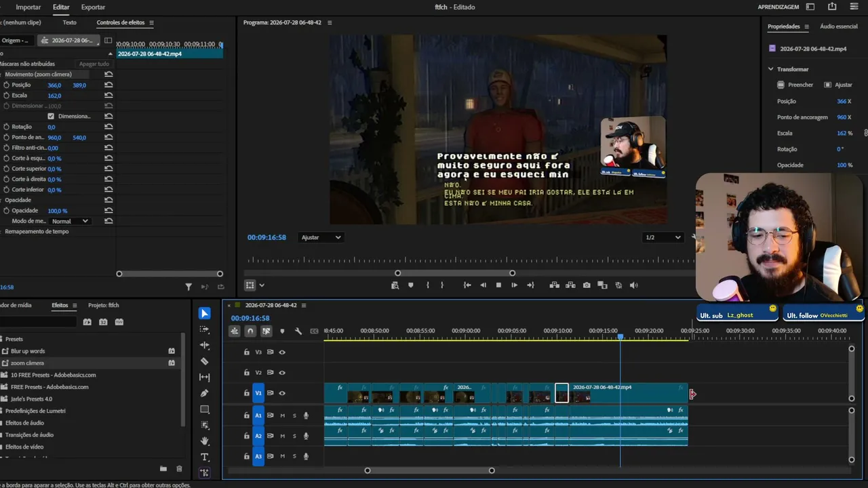Toggle visibility of video track V2

point(282,372)
